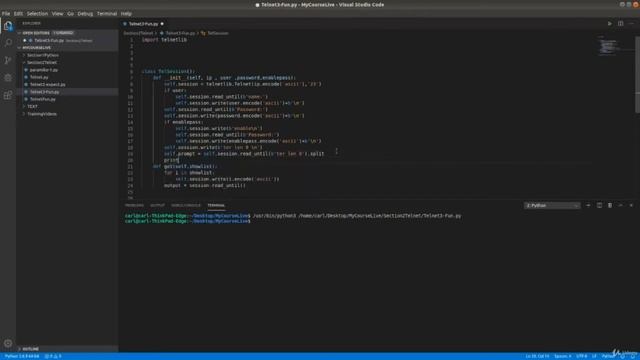Image resolution: width=640 pixels, height=360 pixels.
Task: Select the Terminal panel tab
Action: [x=216, y=205]
